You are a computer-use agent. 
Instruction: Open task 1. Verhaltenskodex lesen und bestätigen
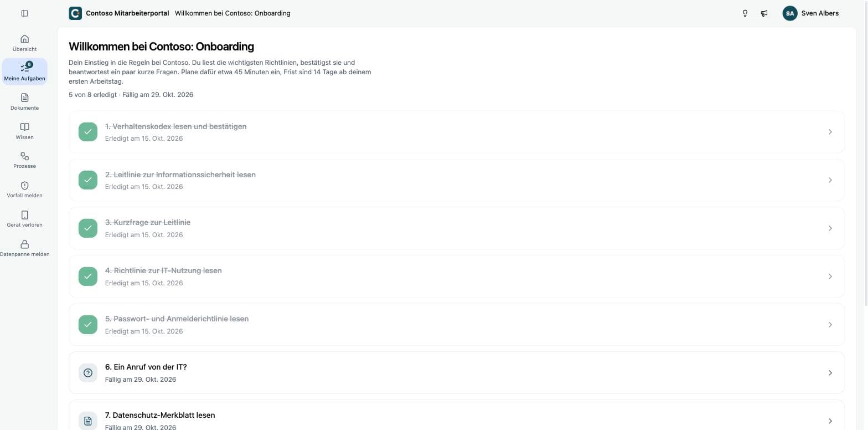click(x=457, y=132)
